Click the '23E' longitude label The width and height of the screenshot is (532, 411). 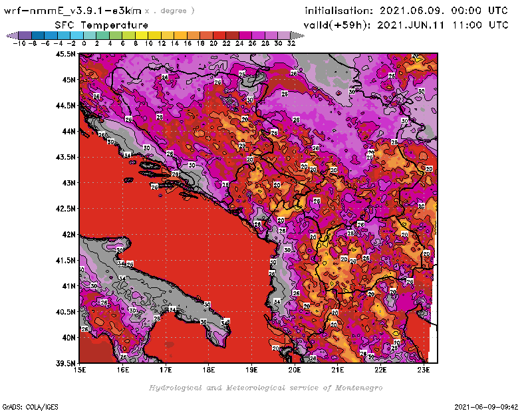424,370
